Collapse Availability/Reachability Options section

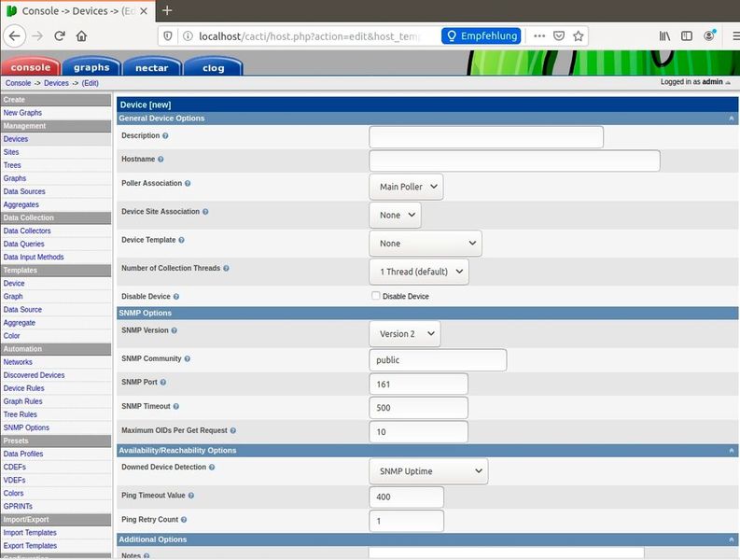coord(731,451)
